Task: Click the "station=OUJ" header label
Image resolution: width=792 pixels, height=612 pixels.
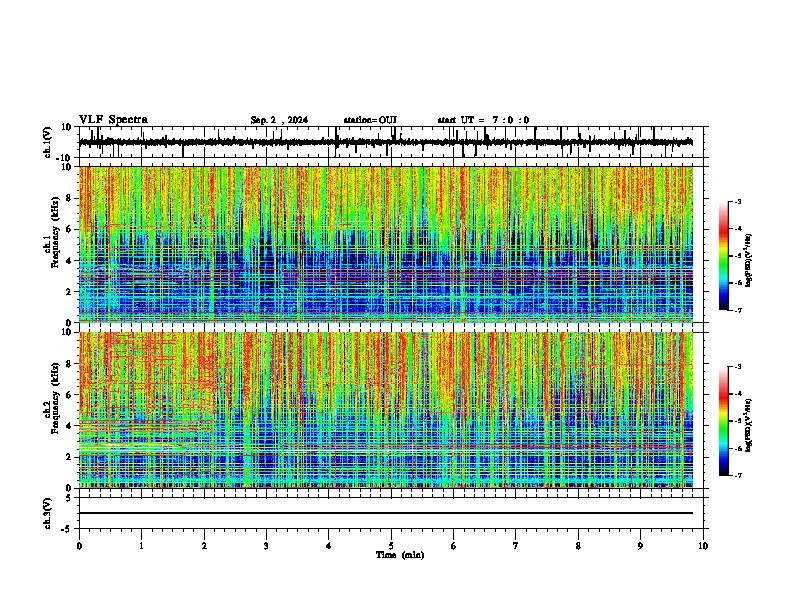Action: [x=370, y=120]
